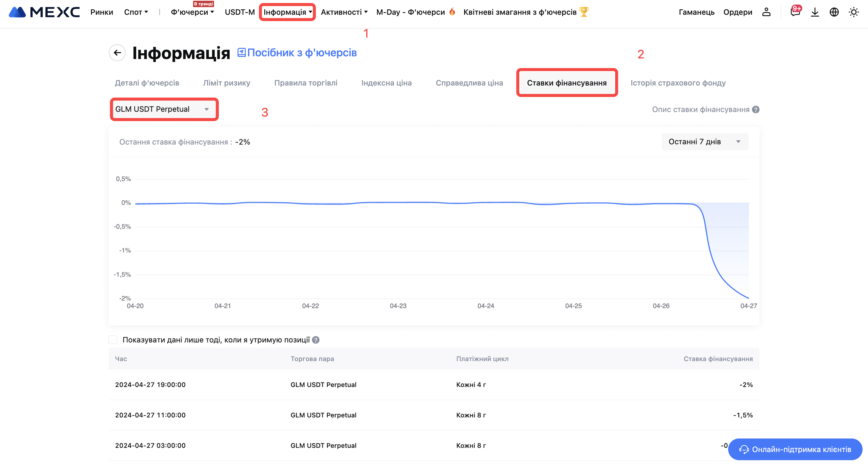The image size is (868, 465).
Task: Click the MEXC logo
Action: (44, 12)
